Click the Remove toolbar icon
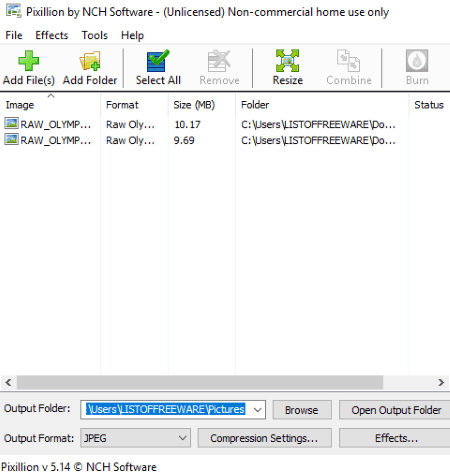Viewport: 450px width, 473px height. coord(219,61)
